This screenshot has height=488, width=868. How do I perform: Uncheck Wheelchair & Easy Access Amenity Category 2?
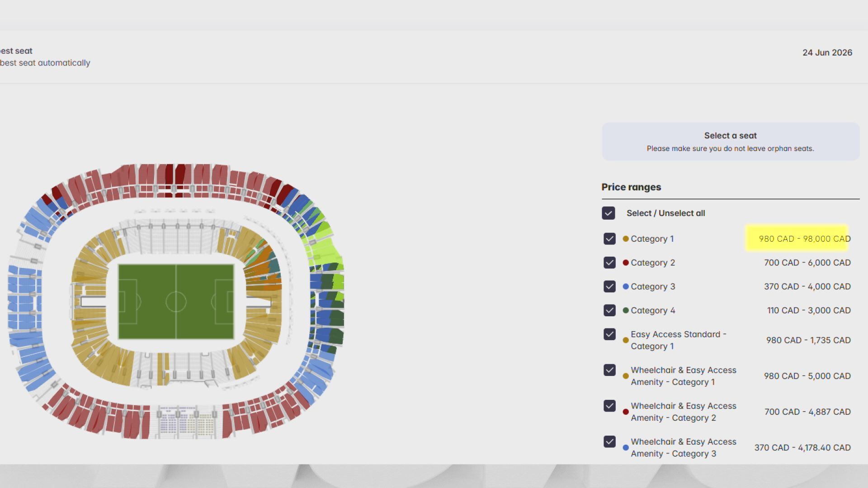point(609,406)
